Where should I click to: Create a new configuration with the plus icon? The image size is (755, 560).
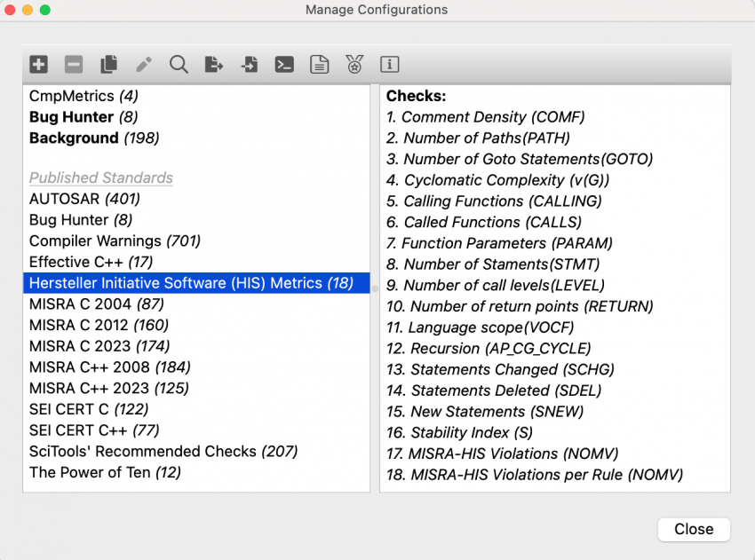(x=38, y=64)
